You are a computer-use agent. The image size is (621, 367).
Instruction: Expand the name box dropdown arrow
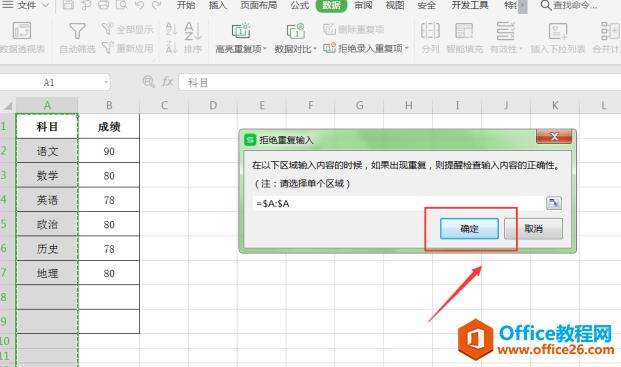106,82
